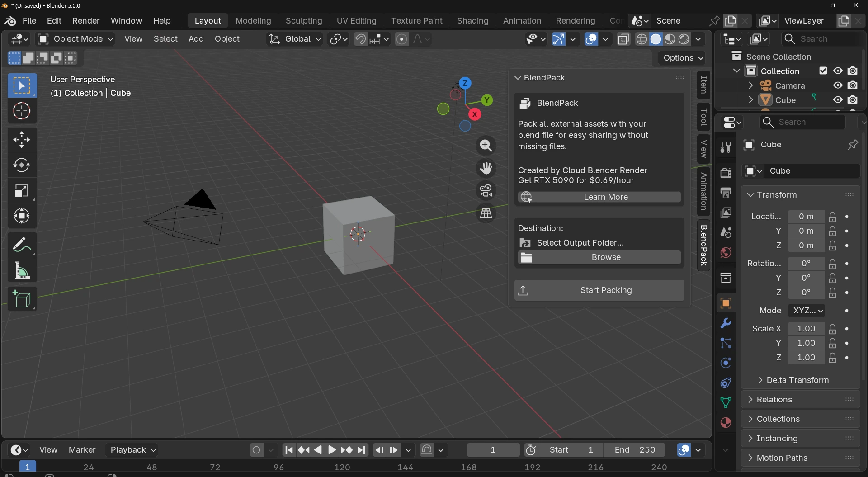Activate the Rotate tool
Screen dimensions: 868x477
(x=22, y=165)
